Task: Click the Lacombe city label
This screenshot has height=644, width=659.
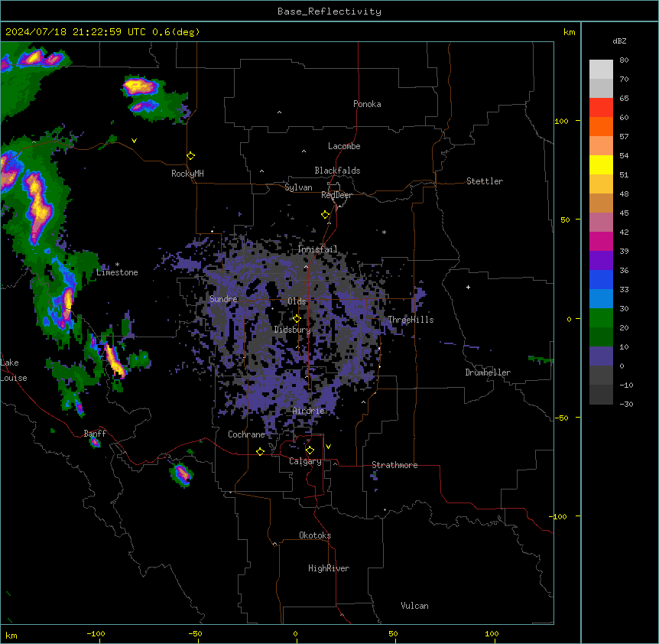Action: [344, 146]
